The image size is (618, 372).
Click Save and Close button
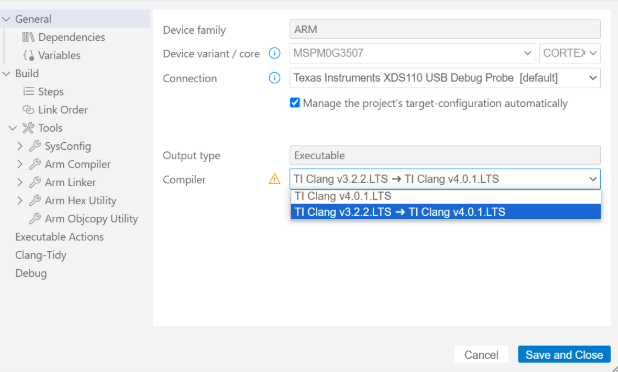564,355
